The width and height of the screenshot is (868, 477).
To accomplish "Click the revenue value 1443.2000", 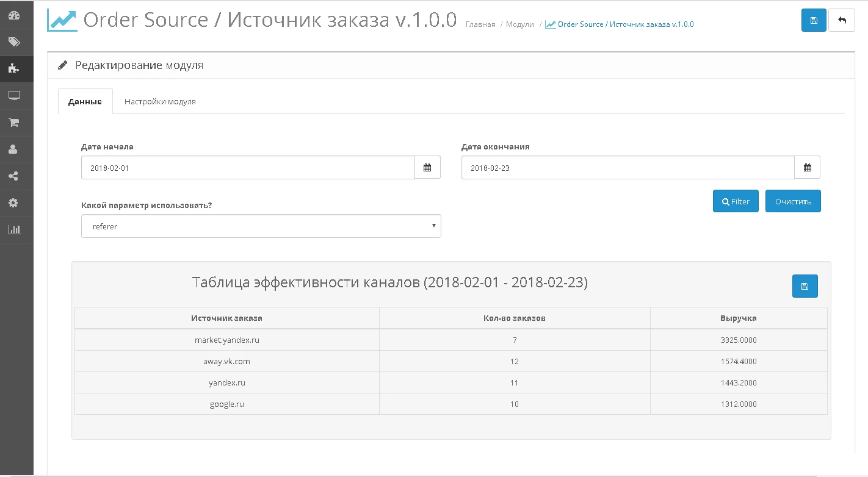I will point(739,382).
